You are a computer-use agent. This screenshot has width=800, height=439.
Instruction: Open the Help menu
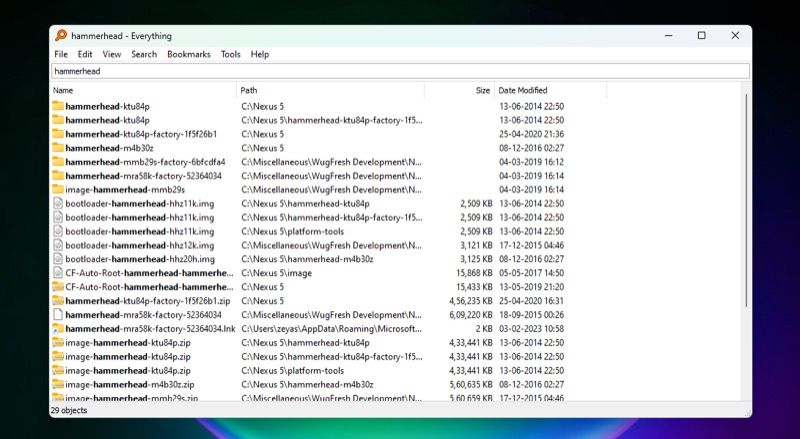click(260, 54)
